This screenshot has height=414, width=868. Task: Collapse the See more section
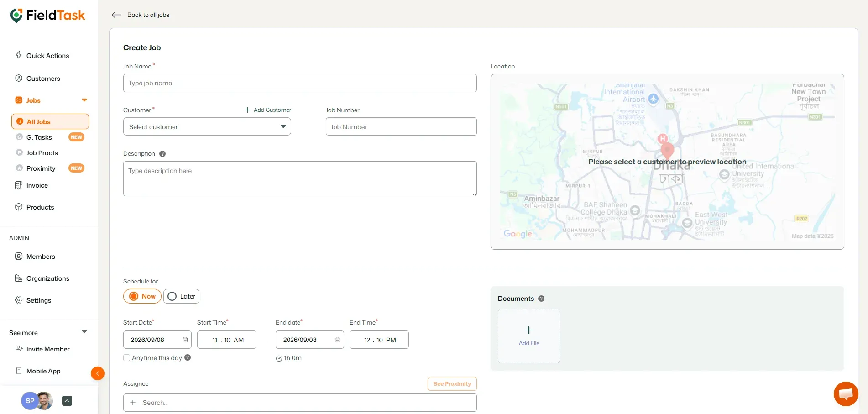(84, 332)
